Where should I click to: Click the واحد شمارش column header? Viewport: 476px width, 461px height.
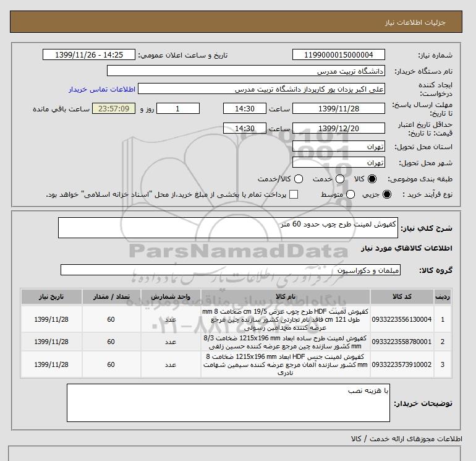tap(171, 296)
